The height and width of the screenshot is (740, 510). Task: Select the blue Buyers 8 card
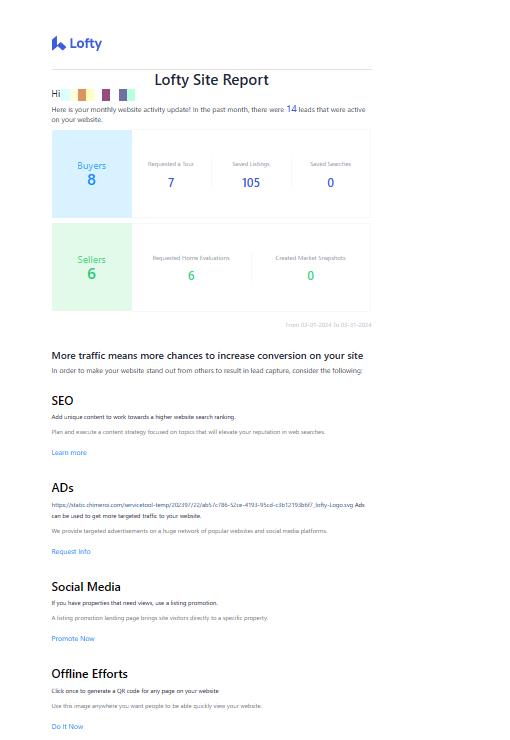click(92, 174)
